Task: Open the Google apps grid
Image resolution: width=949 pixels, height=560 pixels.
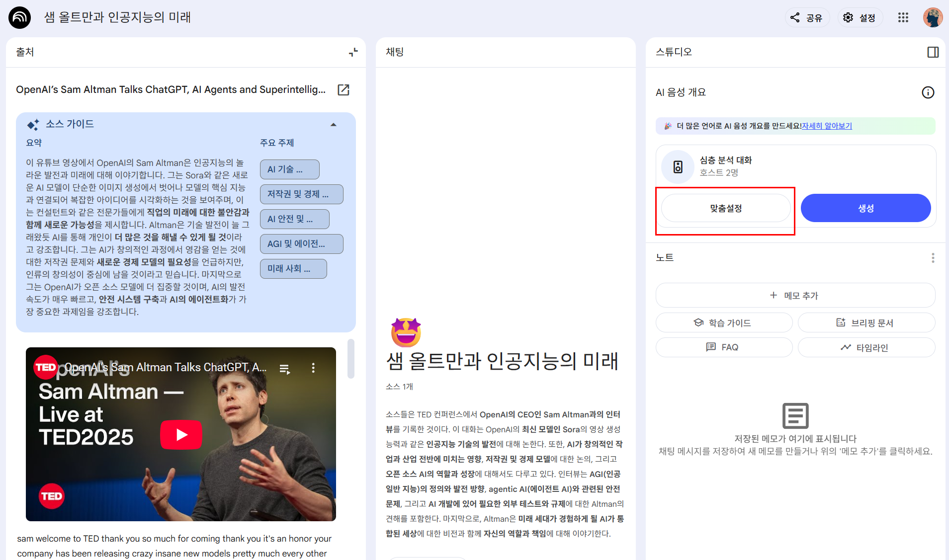Action: point(903,18)
